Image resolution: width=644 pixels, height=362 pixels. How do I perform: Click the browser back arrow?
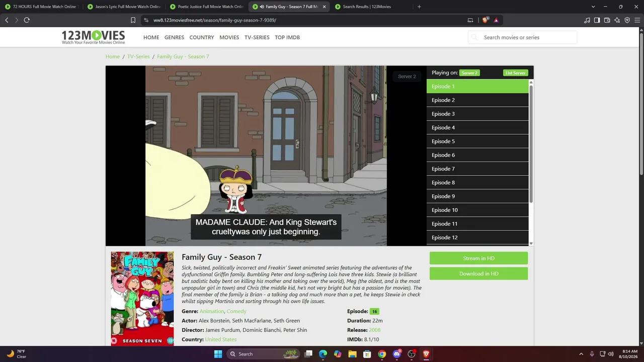coord(7,20)
